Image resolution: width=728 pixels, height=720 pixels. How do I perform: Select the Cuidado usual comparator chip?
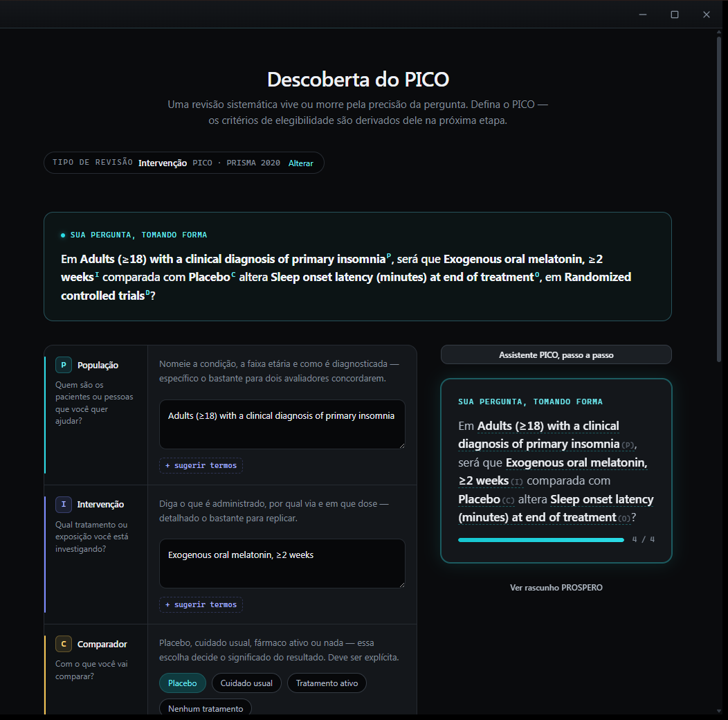(x=246, y=683)
